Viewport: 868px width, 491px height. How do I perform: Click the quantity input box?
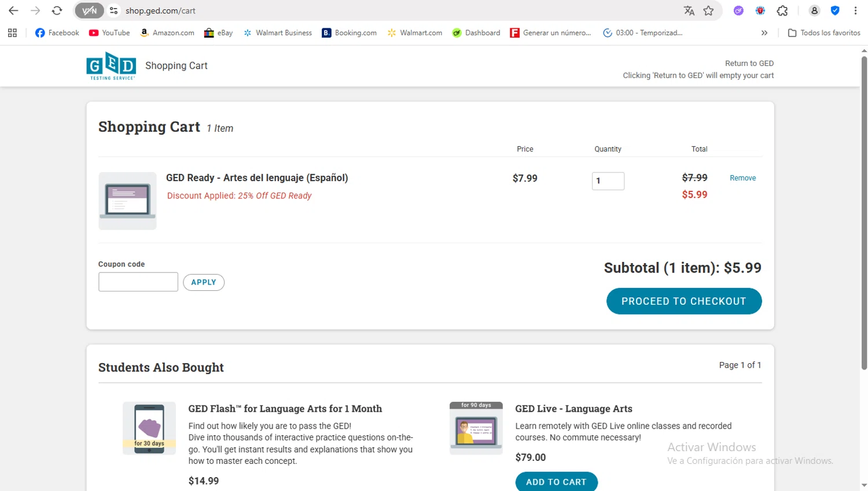click(608, 181)
